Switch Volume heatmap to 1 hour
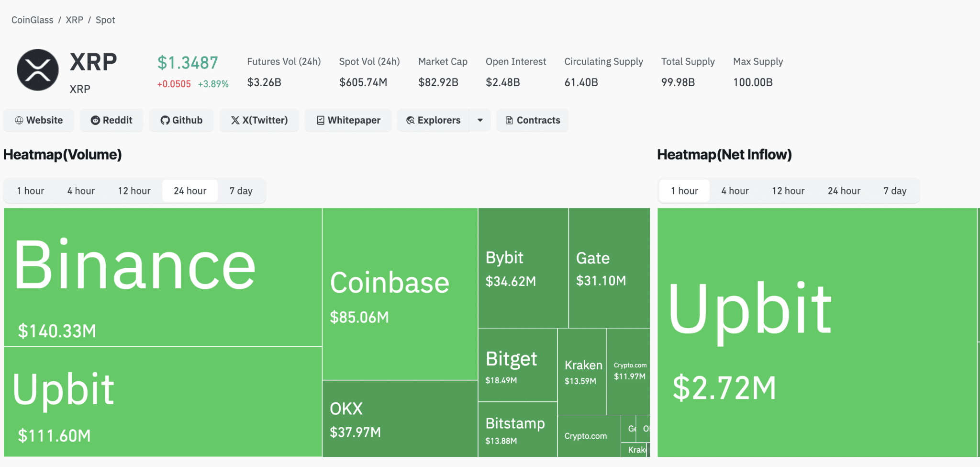The image size is (980, 467). coord(31,191)
